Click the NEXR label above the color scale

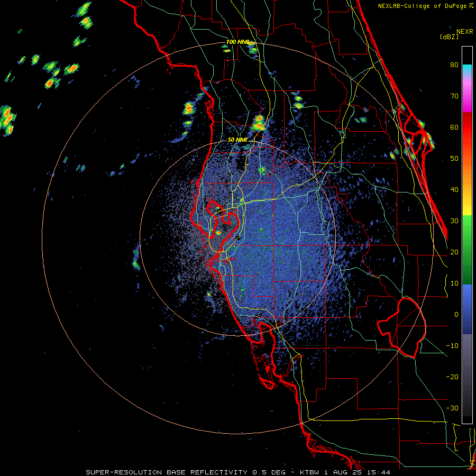(464, 32)
